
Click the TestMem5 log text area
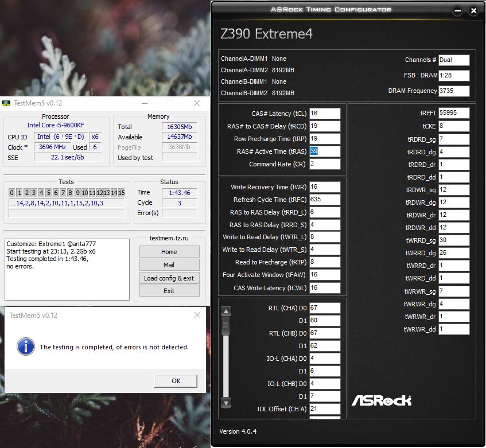click(x=67, y=269)
